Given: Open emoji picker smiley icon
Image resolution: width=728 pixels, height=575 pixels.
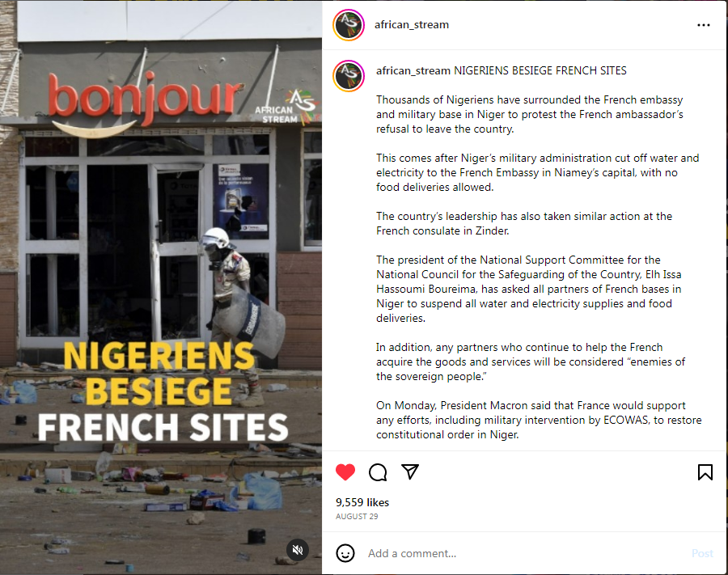Looking at the screenshot, I should point(345,553).
